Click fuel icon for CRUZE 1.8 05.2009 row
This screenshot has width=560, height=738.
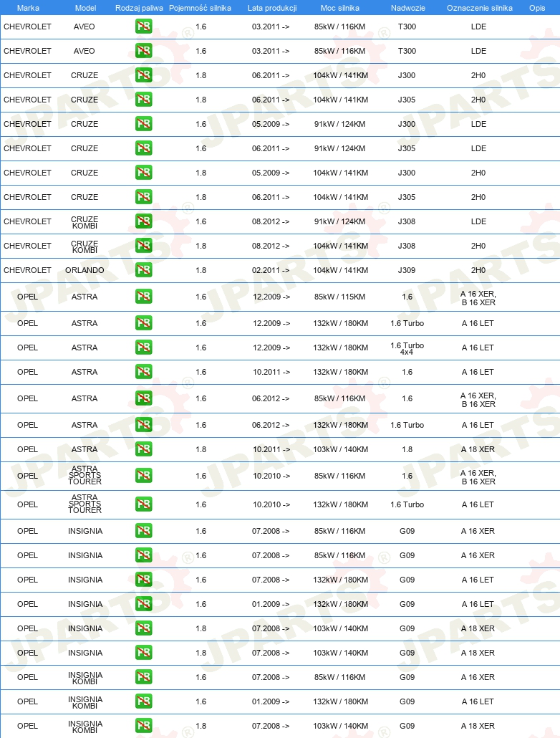[143, 173]
